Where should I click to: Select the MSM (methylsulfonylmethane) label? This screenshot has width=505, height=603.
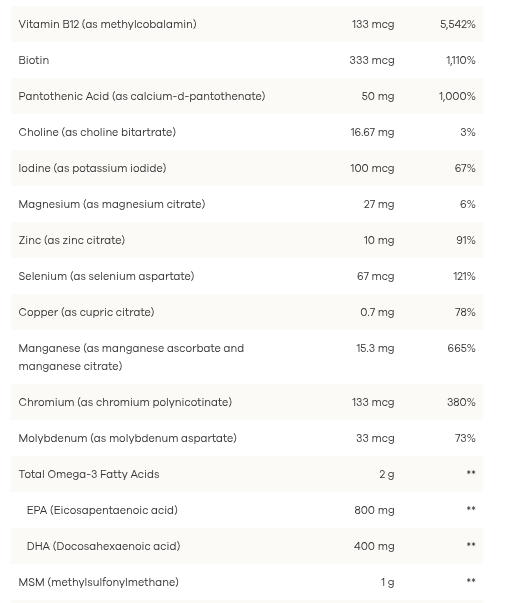pos(98,582)
